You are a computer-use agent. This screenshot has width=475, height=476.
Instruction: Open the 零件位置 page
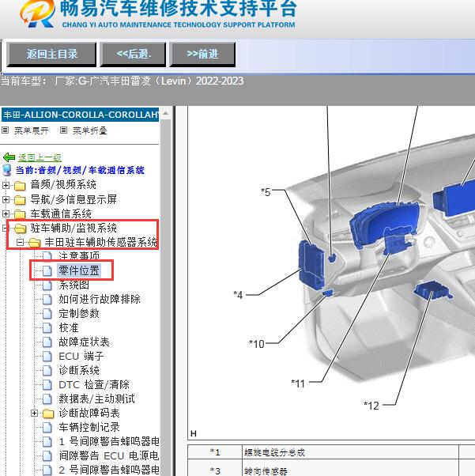point(79,270)
